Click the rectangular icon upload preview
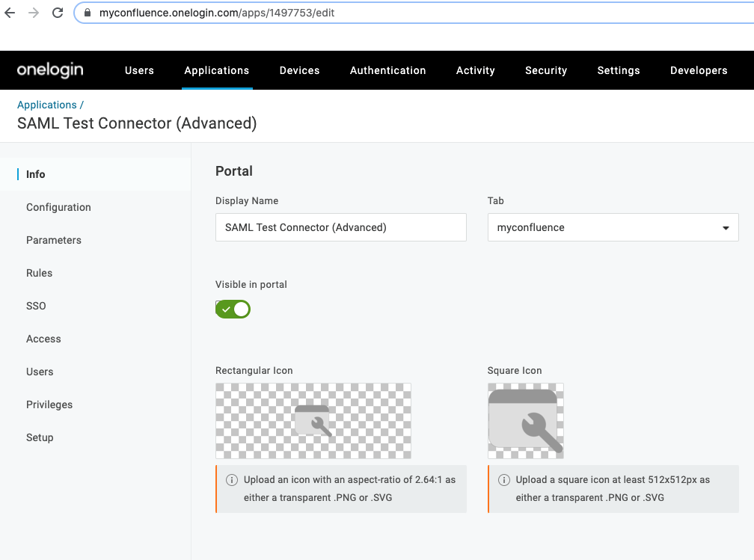This screenshot has height=560, width=754. 313,421
